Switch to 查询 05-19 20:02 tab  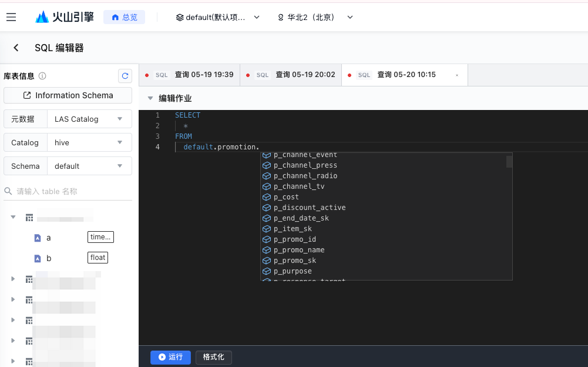(x=291, y=75)
